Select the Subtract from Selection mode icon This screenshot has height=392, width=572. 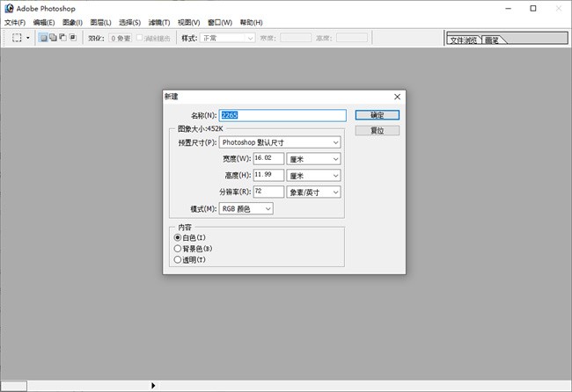click(62, 38)
